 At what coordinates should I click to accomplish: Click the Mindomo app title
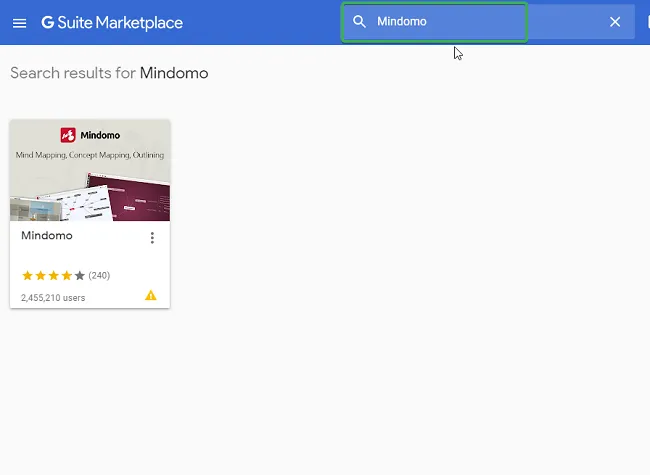pyautogui.click(x=47, y=235)
